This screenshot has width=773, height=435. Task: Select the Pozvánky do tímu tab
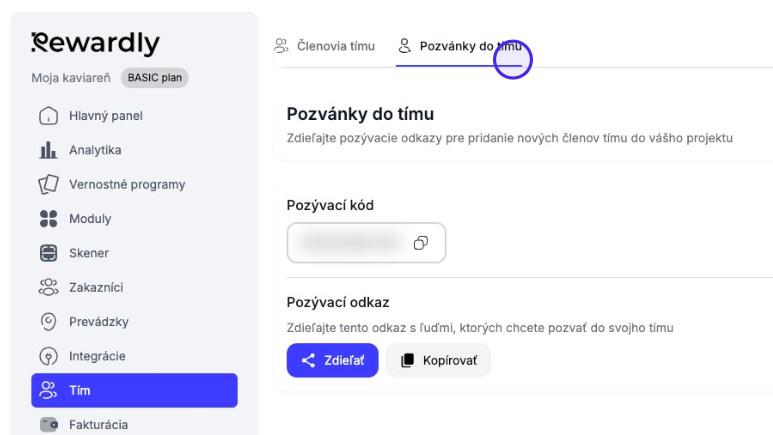pyautogui.click(x=460, y=46)
